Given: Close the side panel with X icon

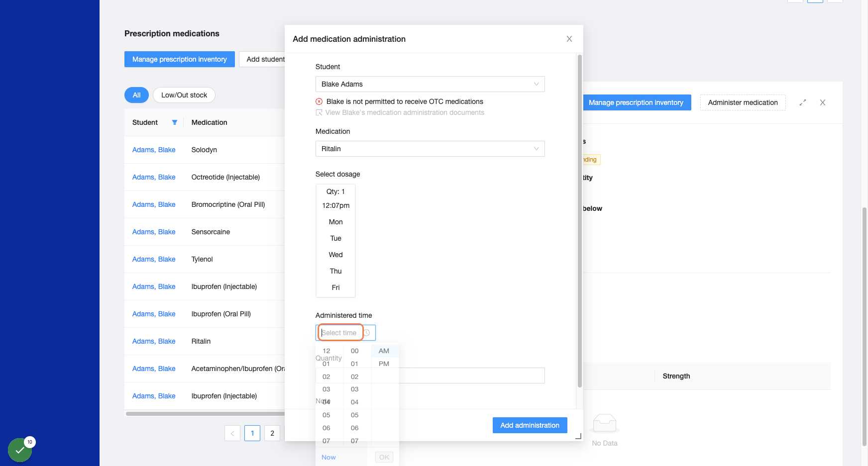Looking at the screenshot, I should (823, 102).
